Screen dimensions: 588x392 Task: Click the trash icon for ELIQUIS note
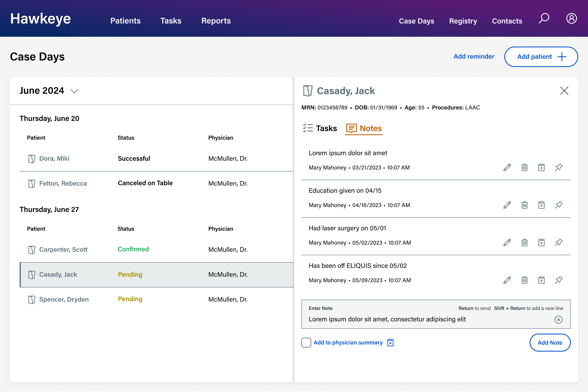[x=525, y=280]
